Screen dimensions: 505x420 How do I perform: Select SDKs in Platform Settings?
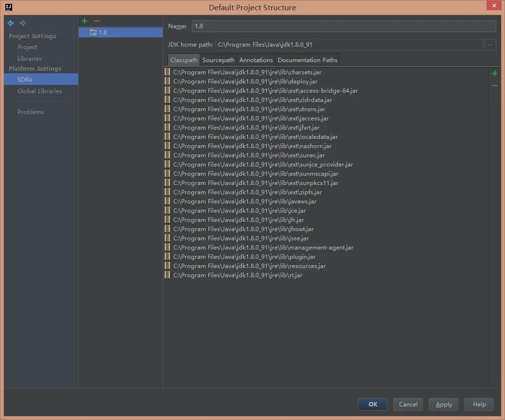coord(41,79)
